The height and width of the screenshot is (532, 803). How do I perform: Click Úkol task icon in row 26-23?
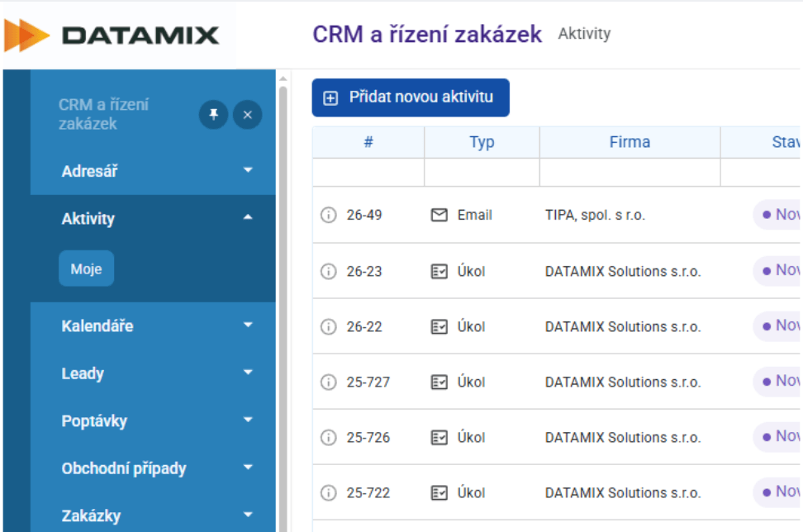pos(440,272)
